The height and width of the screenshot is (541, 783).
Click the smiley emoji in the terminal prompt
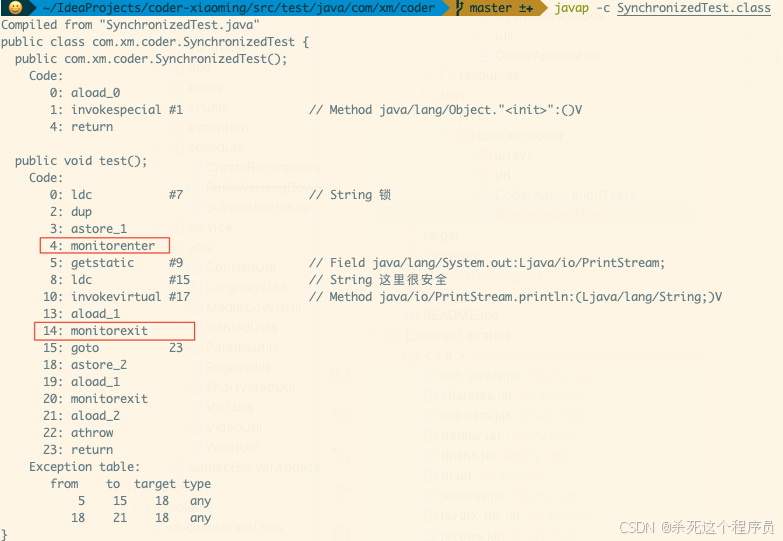[x=15, y=7]
